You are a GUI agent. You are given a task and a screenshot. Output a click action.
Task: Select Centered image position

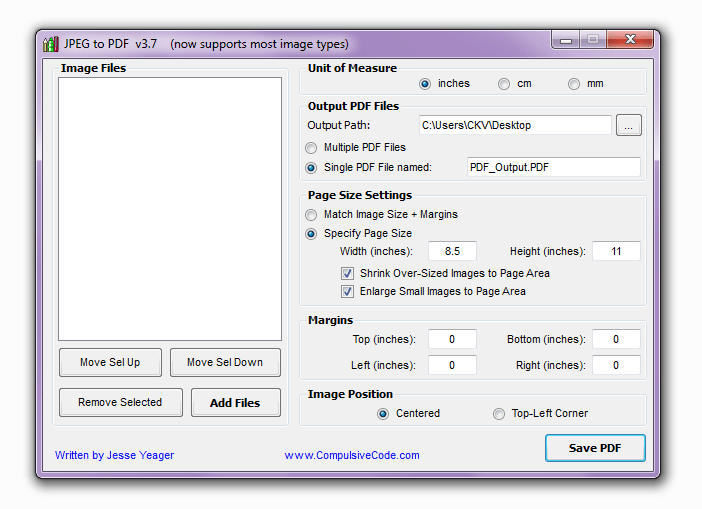[x=383, y=414]
